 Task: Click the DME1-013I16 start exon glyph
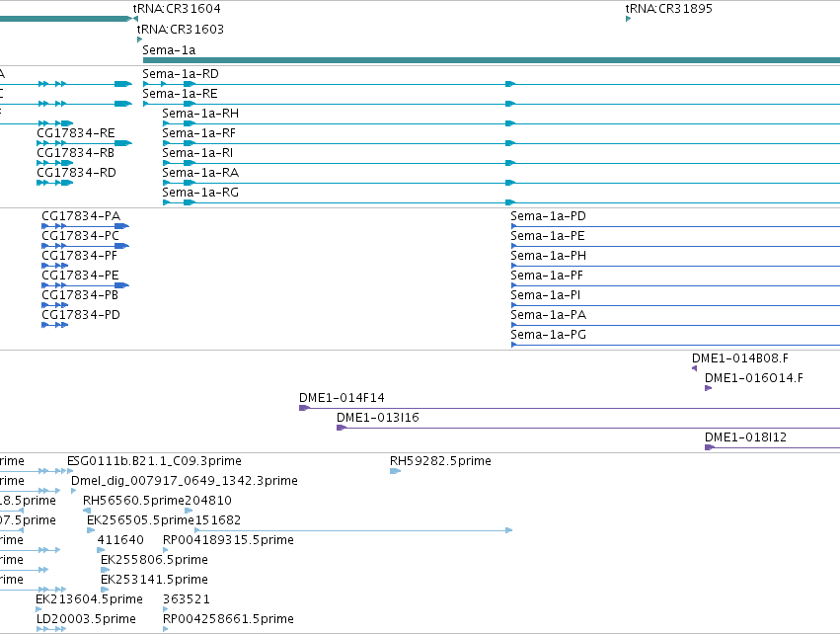[x=342, y=428]
